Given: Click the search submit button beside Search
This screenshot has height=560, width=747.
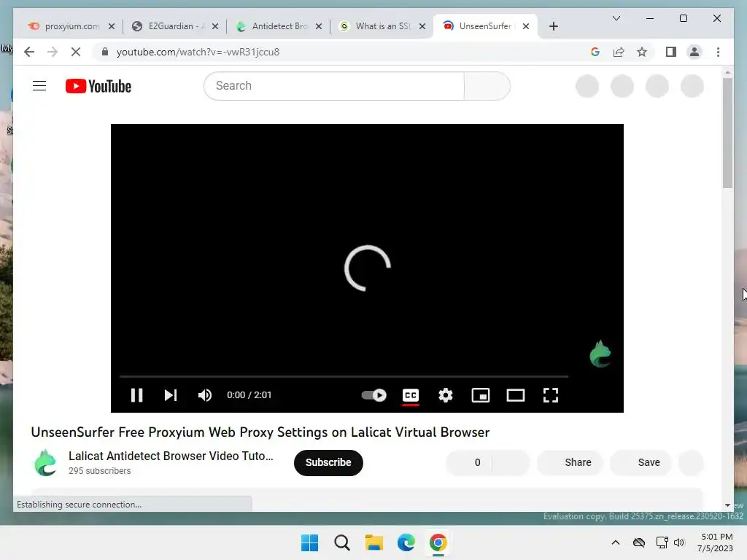Looking at the screenshot, I should click(x=487, y=86).
